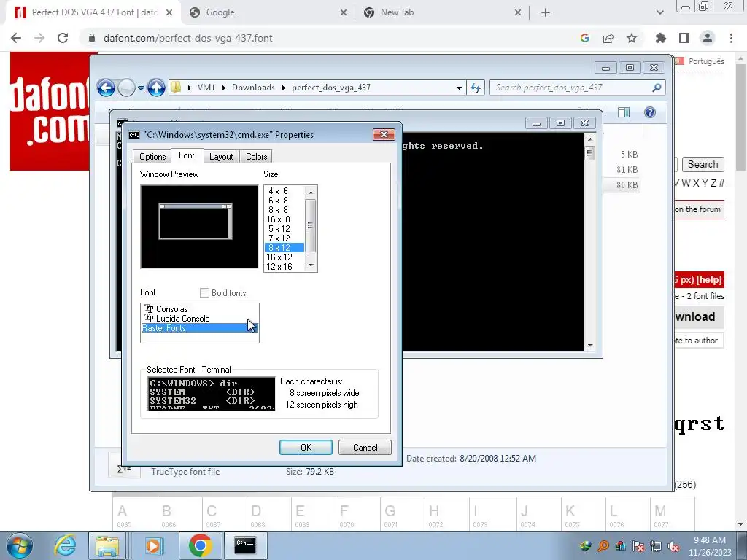
Task: Click the [help] link on dafont
Action: (709, 280)
